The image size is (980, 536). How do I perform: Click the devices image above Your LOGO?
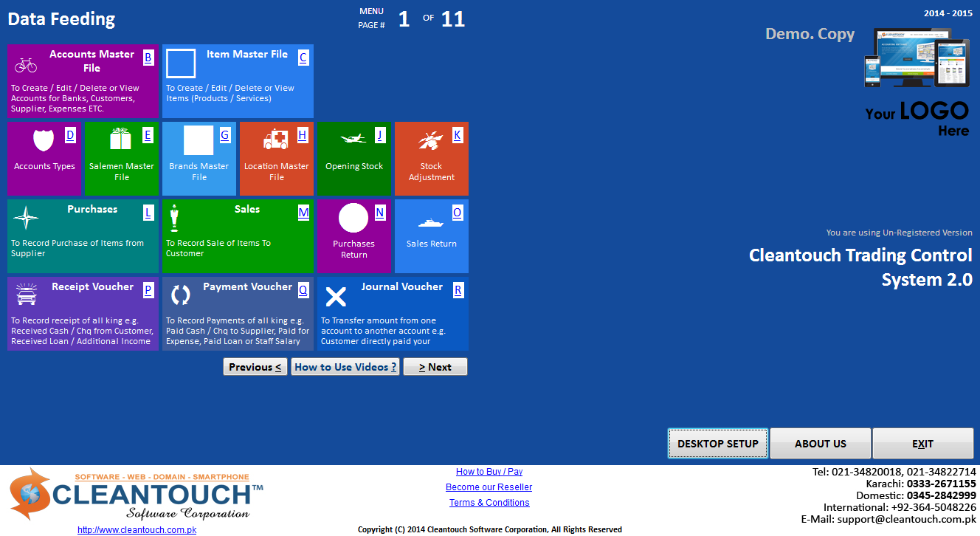pyautogui.click(x=917, y=58)
